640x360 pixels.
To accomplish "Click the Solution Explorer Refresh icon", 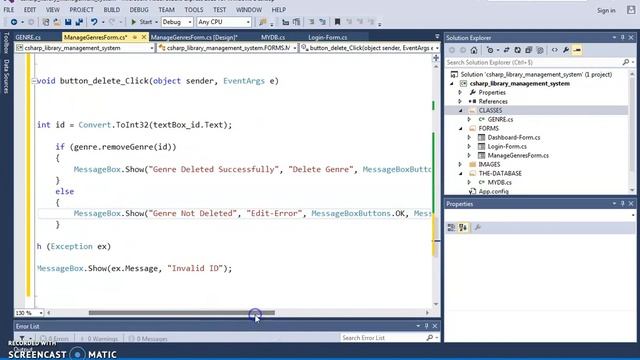I will pyautogui.click(x=518, y=50).
